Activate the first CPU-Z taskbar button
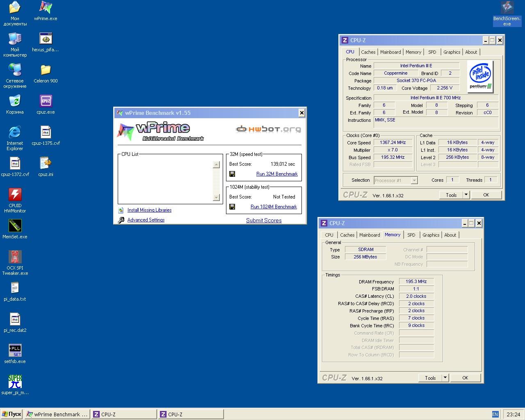 [x=124, y=414]
